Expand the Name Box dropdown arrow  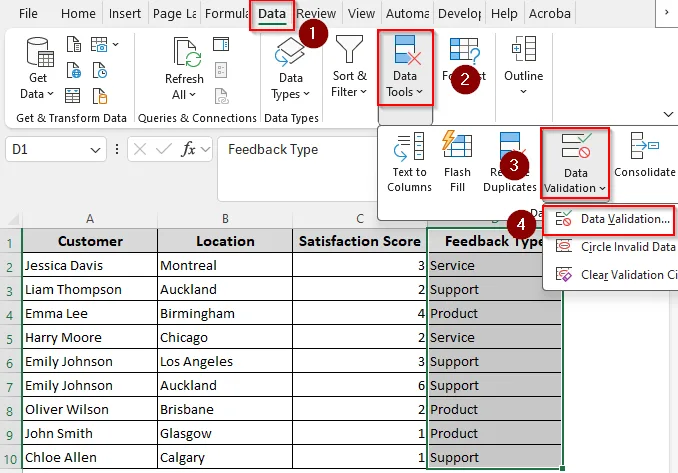coord(95,150)
